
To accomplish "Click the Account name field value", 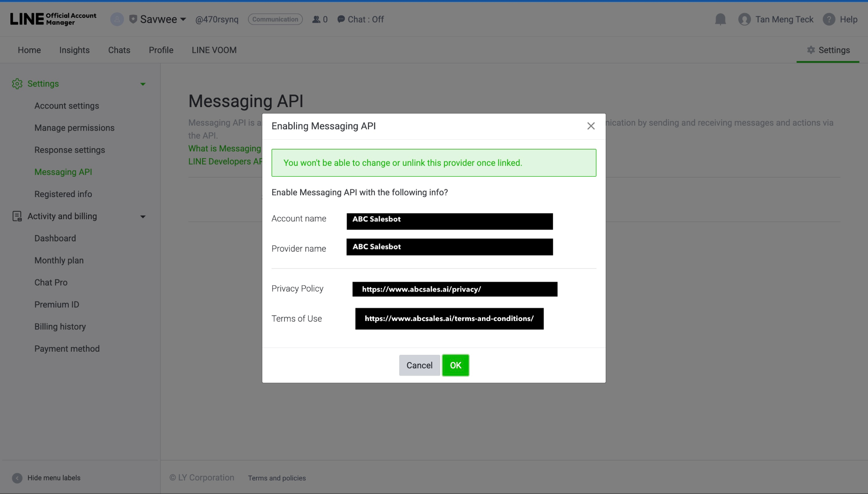I will [x=449, y=221].
